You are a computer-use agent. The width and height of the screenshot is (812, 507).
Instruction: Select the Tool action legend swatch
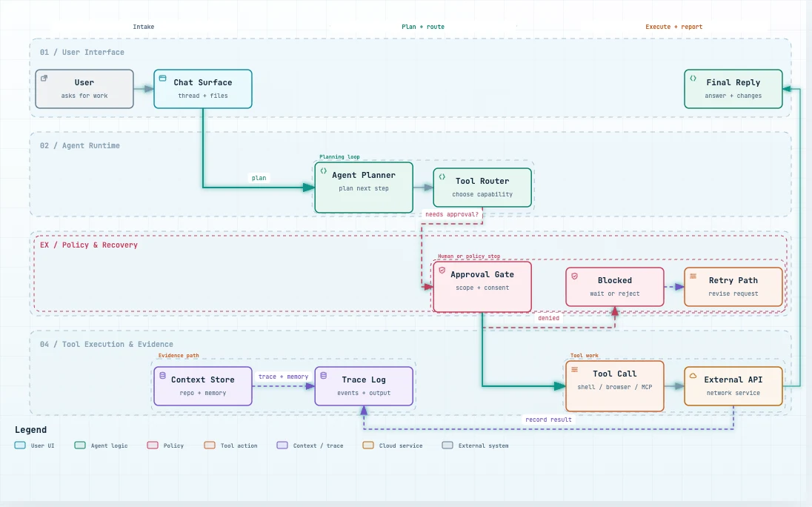(x=210, y=445)
